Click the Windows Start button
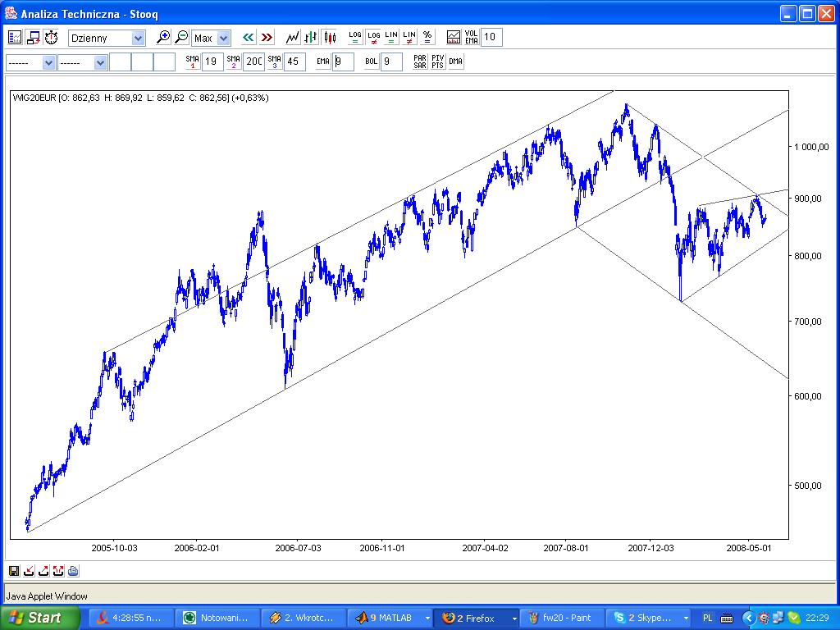The image size is (840, 630). pos(40,618)
